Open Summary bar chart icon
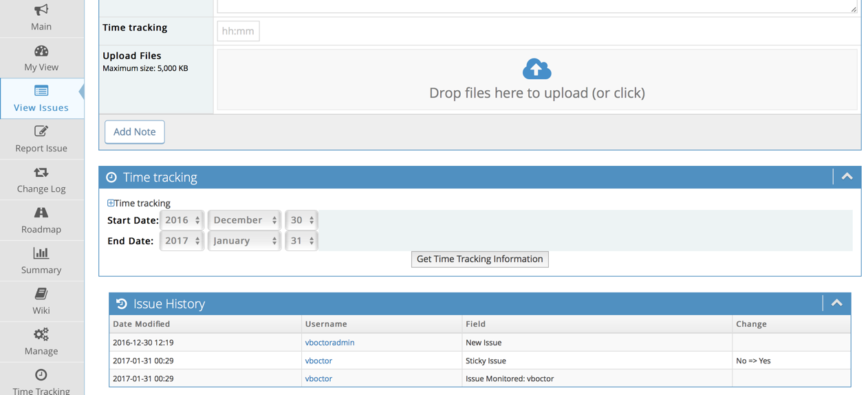Screen dimensions: 868x395 (x=41, y=253)
